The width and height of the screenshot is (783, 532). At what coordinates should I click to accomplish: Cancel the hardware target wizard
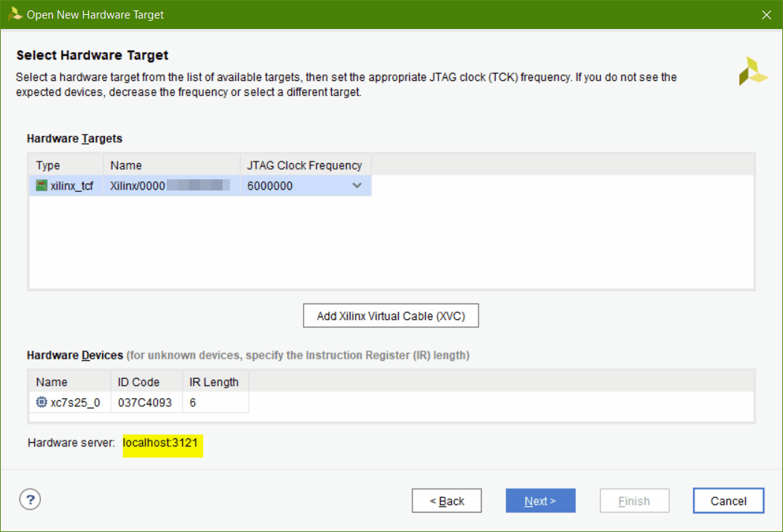click(x=728, y=501)
